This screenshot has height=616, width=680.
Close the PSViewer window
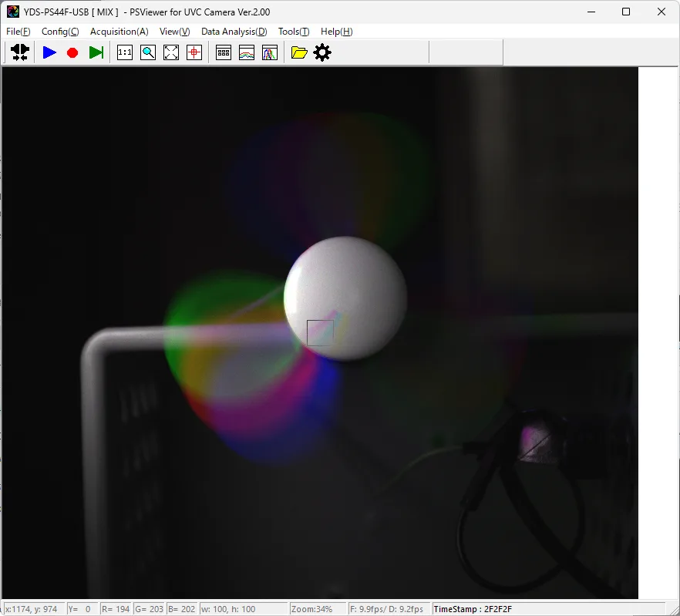661,12
